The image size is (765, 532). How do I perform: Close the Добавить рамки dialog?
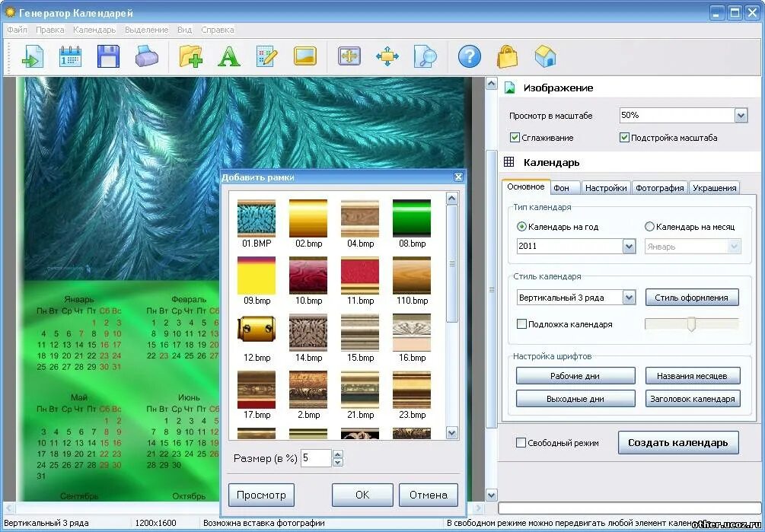point(457,177)
